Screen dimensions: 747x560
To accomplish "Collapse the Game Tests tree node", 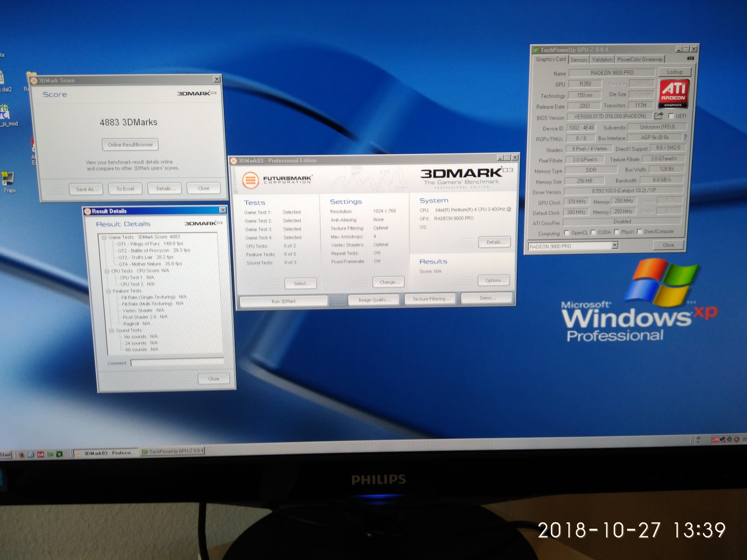I will [x=104, y=237].
